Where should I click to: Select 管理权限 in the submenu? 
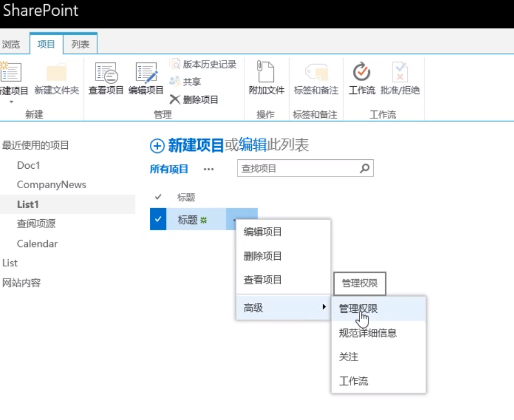[x=378, y=309]
